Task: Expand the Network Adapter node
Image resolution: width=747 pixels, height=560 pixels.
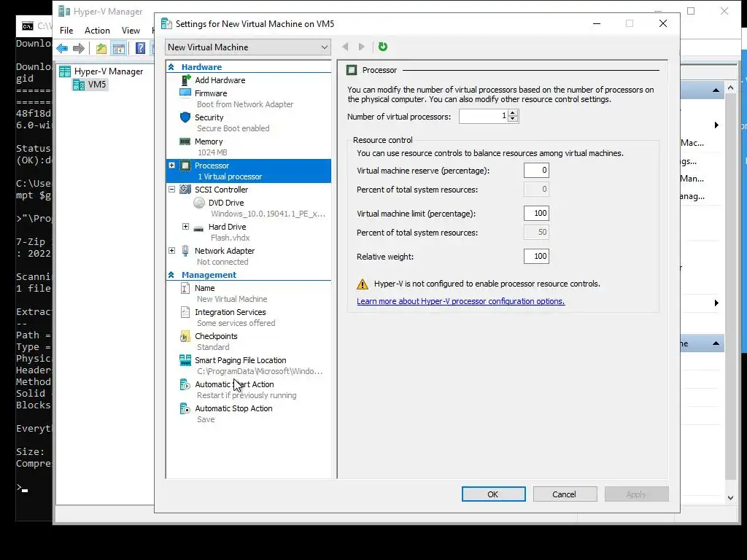Action: click(171, 250)
